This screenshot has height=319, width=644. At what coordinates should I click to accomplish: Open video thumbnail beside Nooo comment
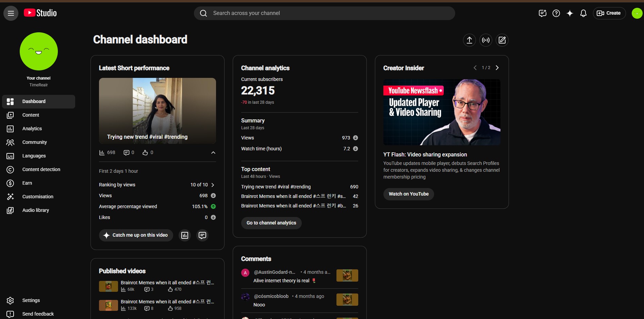point(347,300)
